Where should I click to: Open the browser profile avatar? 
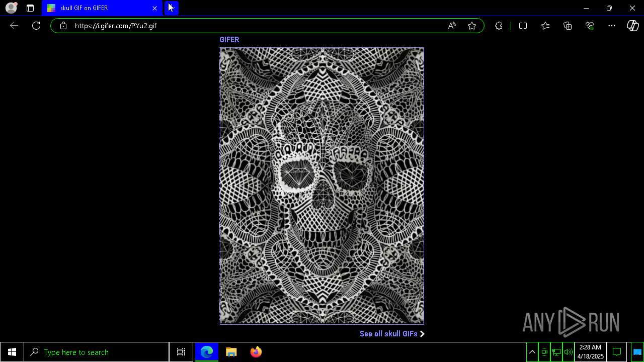(11, 8)
